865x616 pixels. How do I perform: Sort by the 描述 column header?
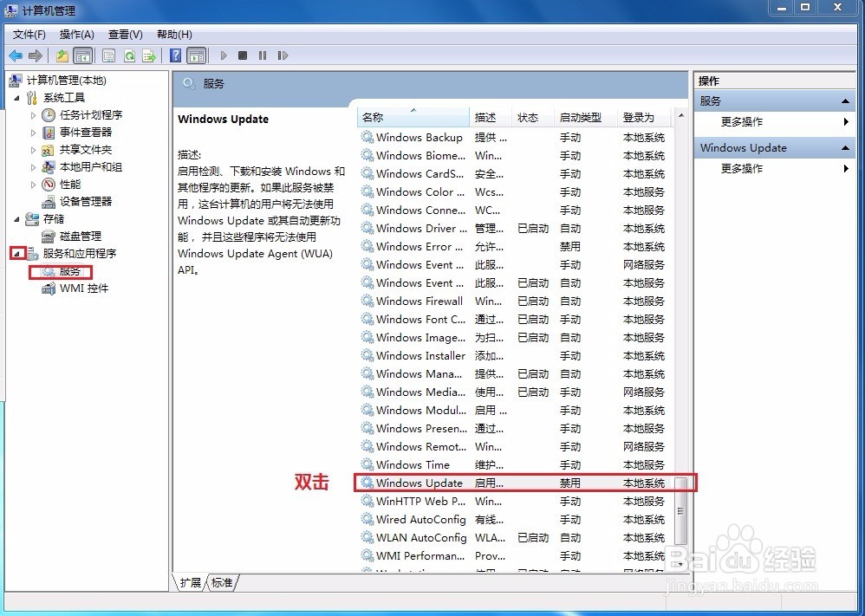pos(491,117)
